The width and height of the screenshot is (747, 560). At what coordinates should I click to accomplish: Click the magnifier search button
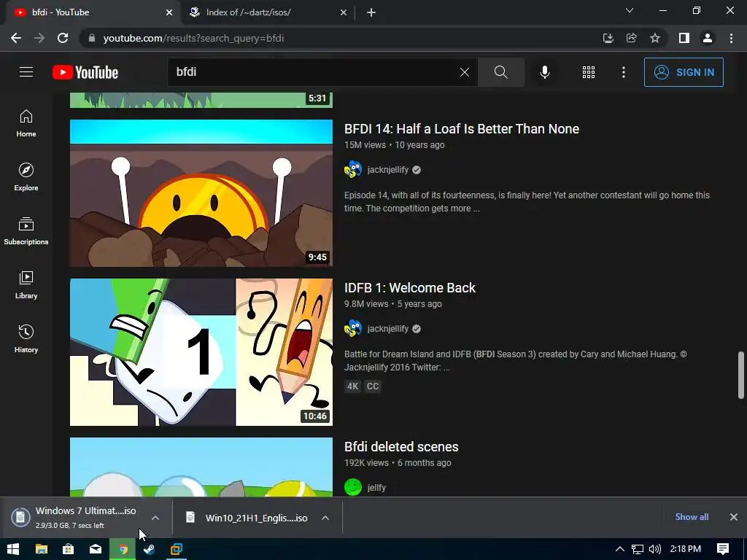pos(500,72)
